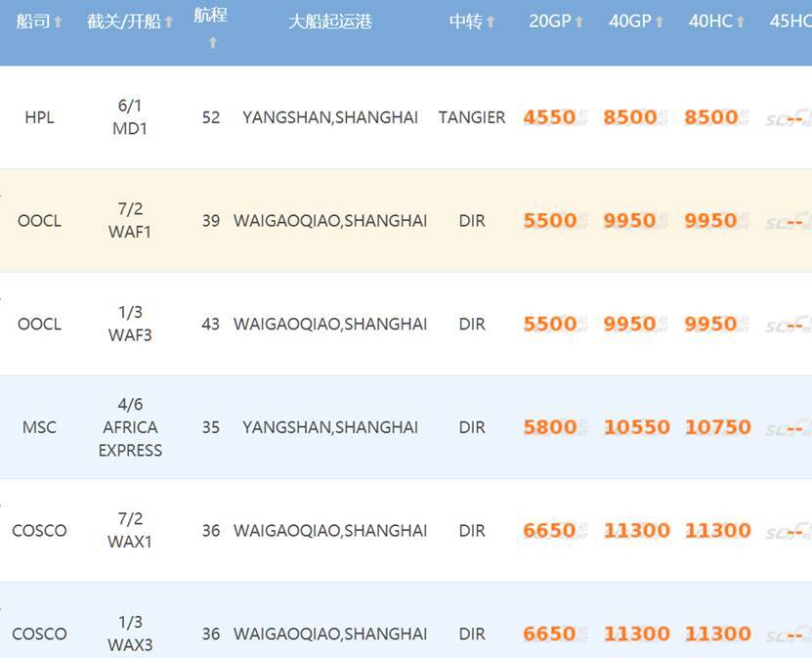812x658 pixels.
Task: Click YANGSHAN,SHANGHAI in the HPL row
Action: 330,117
